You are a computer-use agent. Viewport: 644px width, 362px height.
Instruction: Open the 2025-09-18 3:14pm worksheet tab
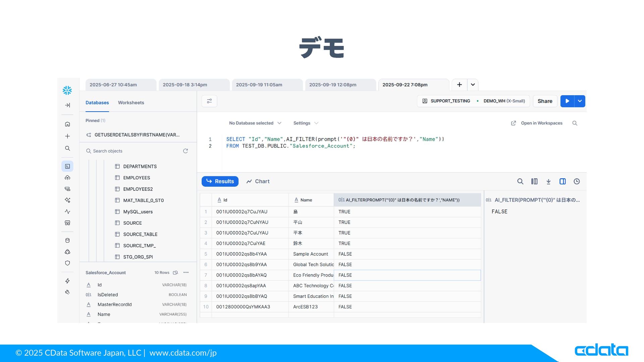(x=194, y=85)
